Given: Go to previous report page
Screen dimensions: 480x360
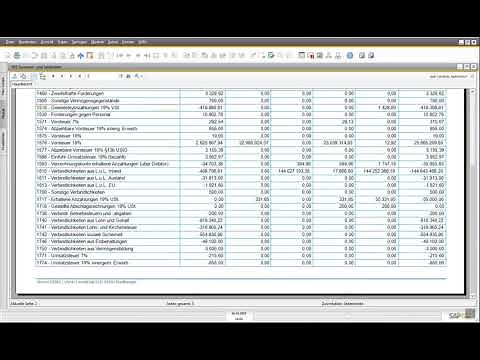Looking at the screenshot, I should [x=62, y=76].
